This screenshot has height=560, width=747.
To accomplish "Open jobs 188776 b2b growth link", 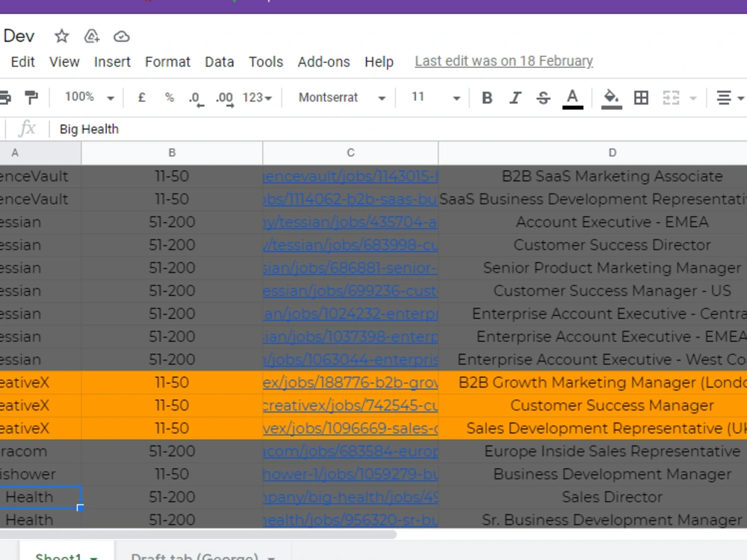I will click(350, 382).
